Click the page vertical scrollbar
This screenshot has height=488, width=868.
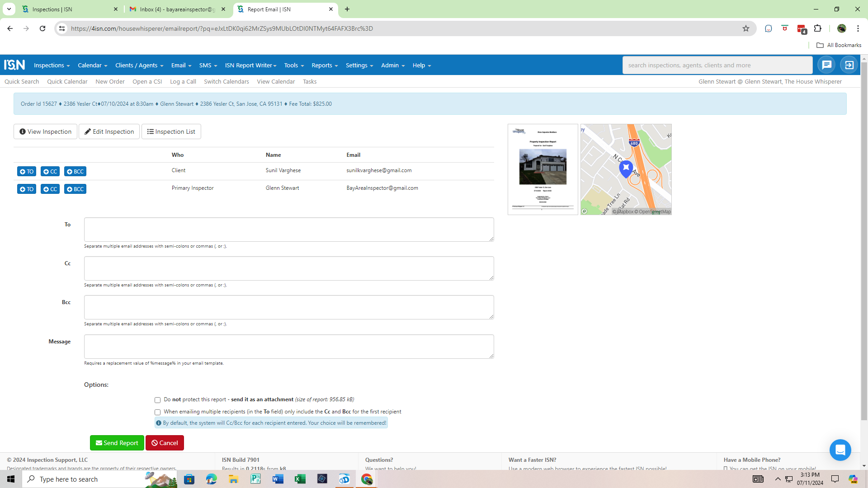[864, 242]
